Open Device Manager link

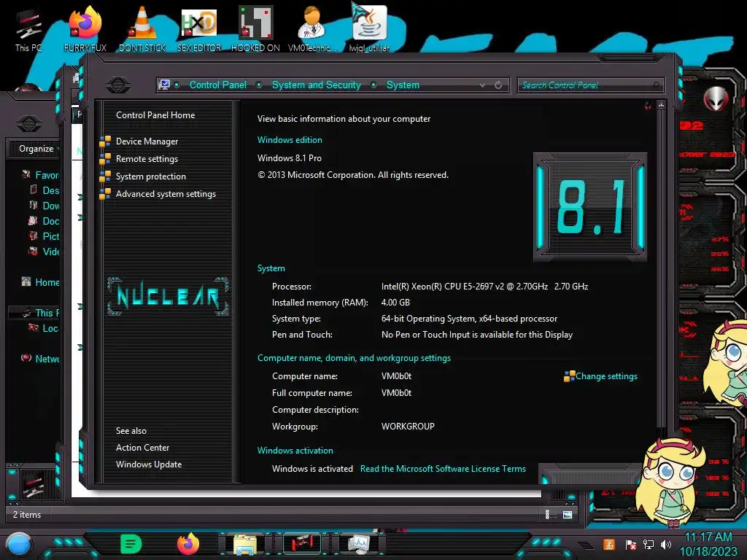point(147,141)
